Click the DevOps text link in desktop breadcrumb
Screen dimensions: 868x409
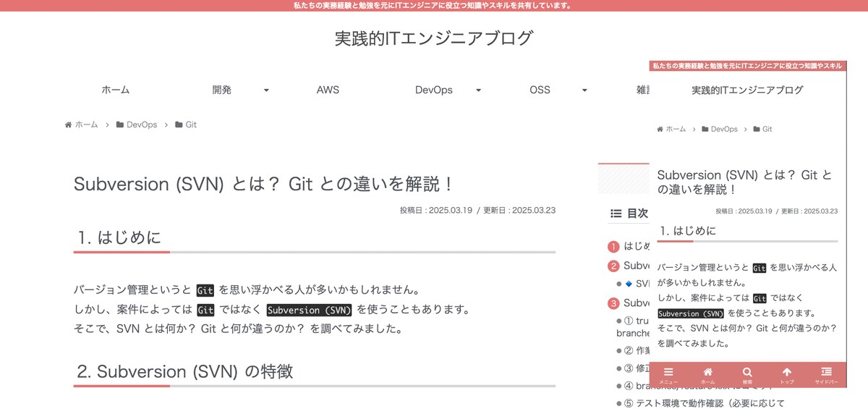142,125
